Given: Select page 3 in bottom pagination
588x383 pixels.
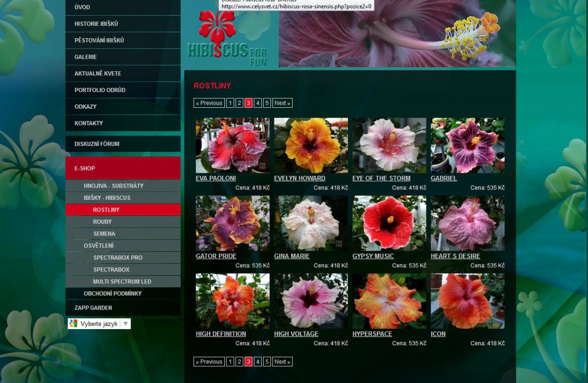Looking at the screenshot, I should 248,361.
